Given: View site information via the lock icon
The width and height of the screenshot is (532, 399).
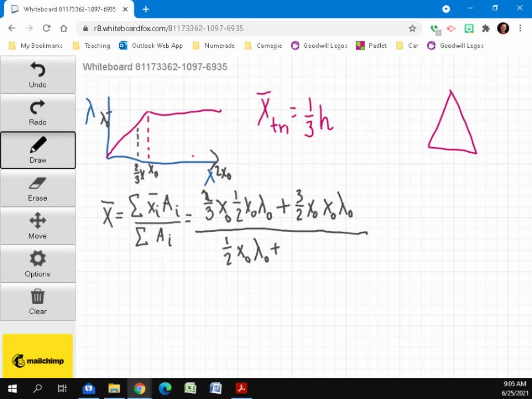Looking at the screenshot, I should click(x=85, y=29).
